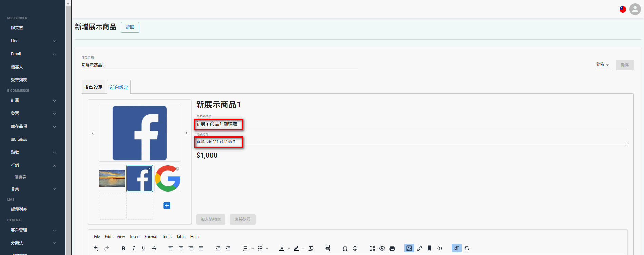Set right-to-left text direction
Image resolution: width=644 pixels, height=255 pixels.
pyautogui.click(x=467, y=248)
